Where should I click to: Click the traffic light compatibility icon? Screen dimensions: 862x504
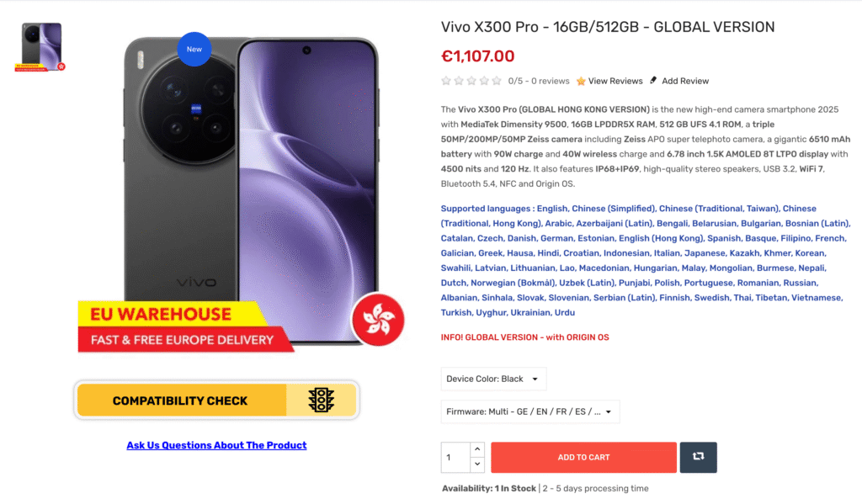click(321, 401)
